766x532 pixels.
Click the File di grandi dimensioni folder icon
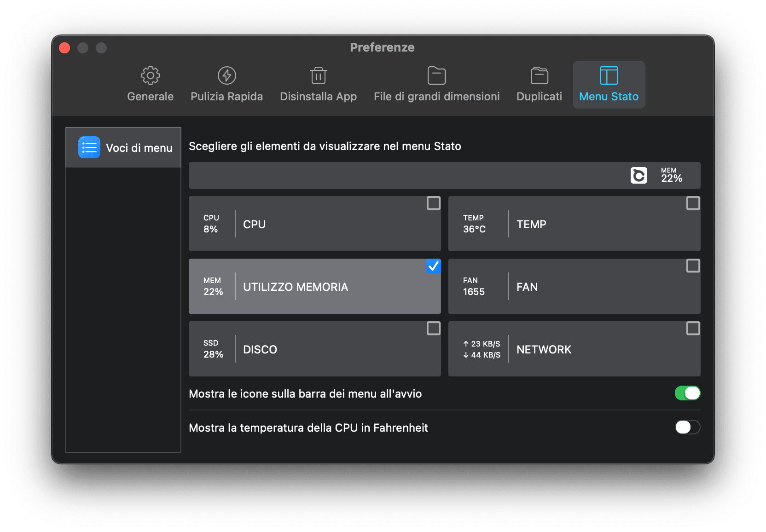point(436,75)
